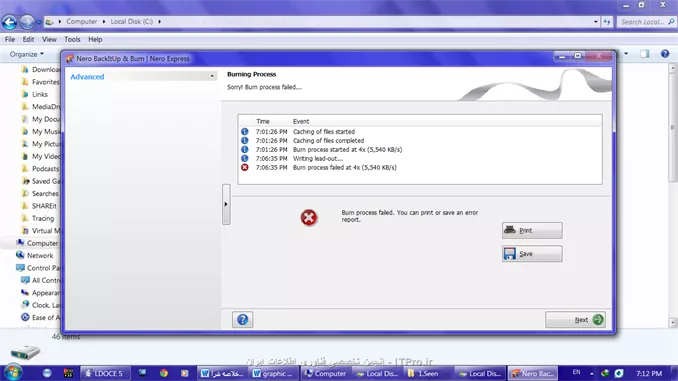
Task: Open the Tools menu in Explorer
Action: tap(72, 39)
